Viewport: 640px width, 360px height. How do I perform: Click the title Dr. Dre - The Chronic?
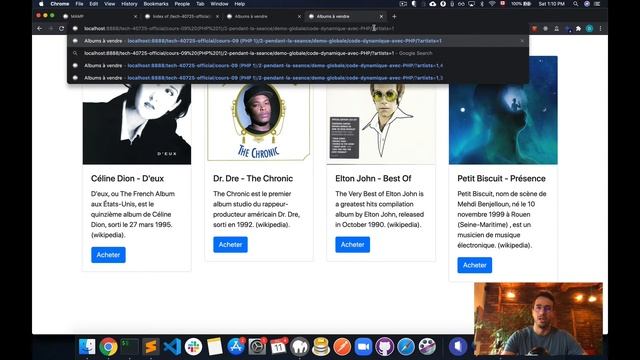253,178
